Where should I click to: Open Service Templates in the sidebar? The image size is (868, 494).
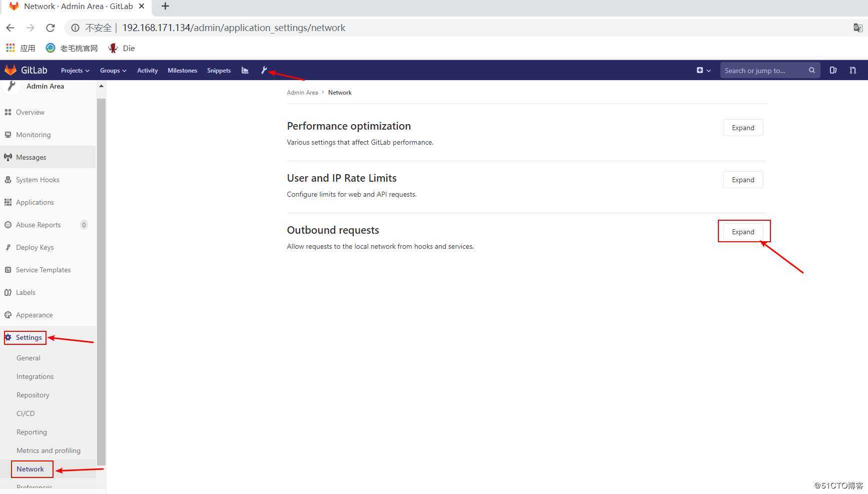click(x=48, y=270)
